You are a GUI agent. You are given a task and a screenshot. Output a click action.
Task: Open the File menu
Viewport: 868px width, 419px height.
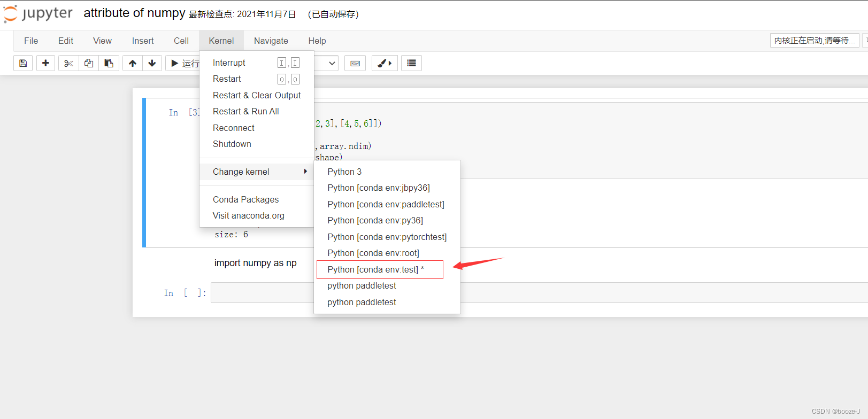pyautogui.click(x=31, y=41)
